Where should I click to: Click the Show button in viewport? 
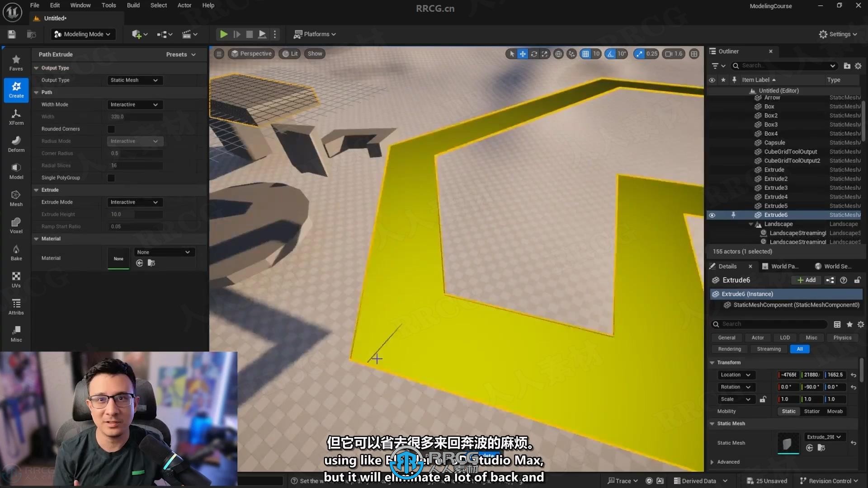click(x=315, y=54)
